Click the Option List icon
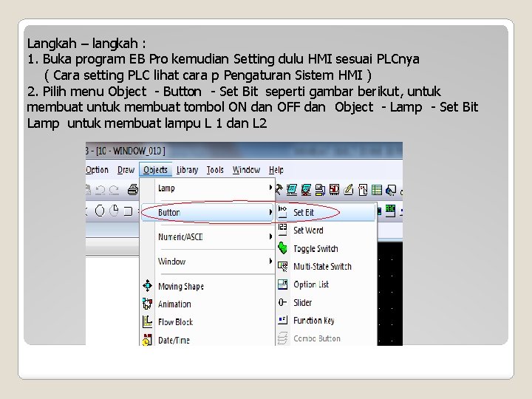The image size is (532, 399). coord(282,284)
